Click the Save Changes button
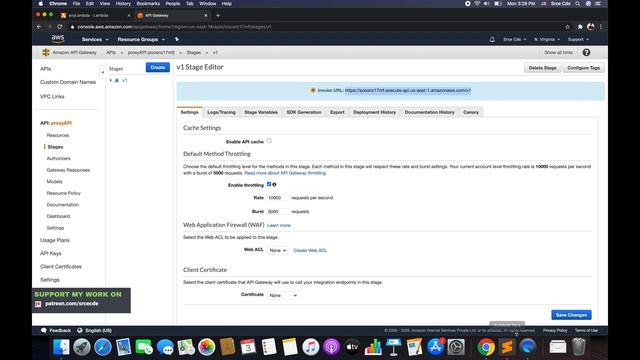640x360 pixels. (x=571, y=315)
